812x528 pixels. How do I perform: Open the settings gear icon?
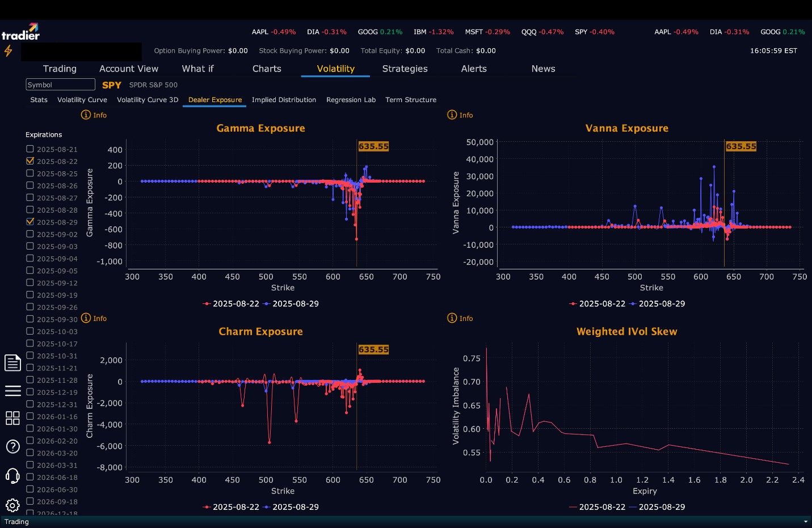12,505
